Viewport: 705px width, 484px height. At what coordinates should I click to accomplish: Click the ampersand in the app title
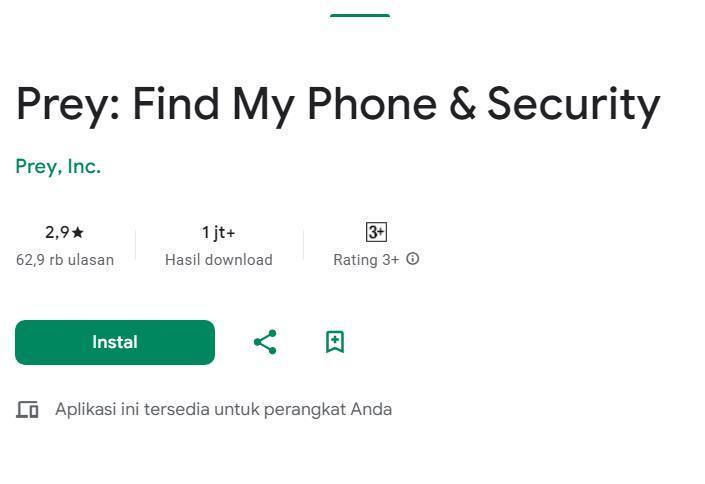[x=462, y=103]
